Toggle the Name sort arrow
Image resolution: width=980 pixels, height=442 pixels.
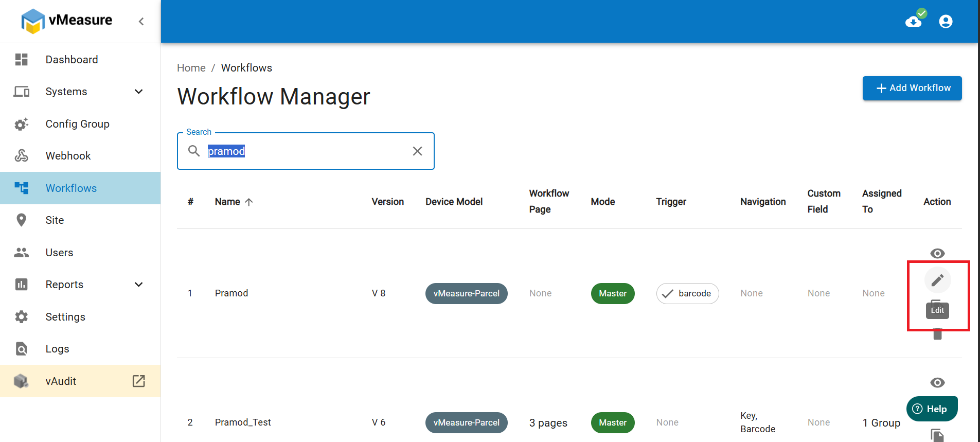coord(249,202)
